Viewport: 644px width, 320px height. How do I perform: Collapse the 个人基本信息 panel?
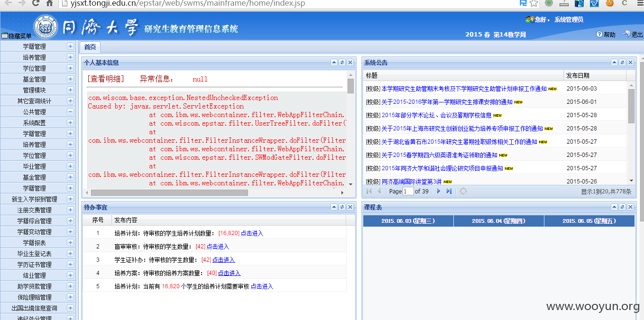pos(334,63)
